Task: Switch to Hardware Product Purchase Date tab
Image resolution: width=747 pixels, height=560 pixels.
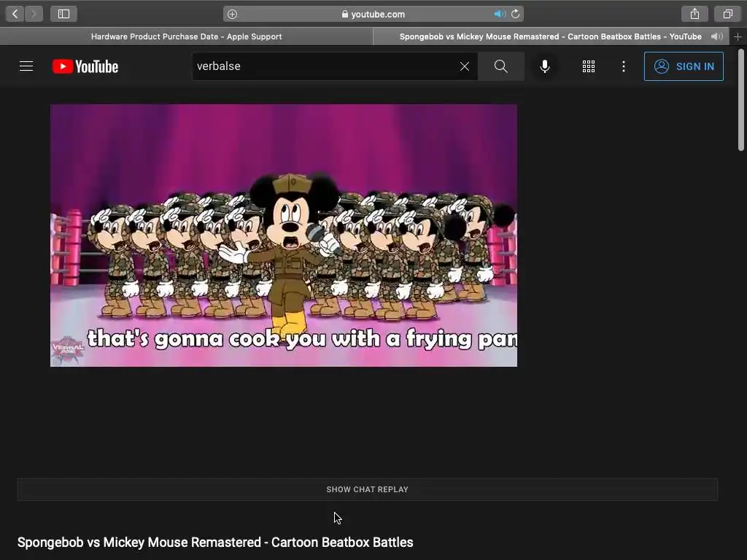Action: coord(186,36)
